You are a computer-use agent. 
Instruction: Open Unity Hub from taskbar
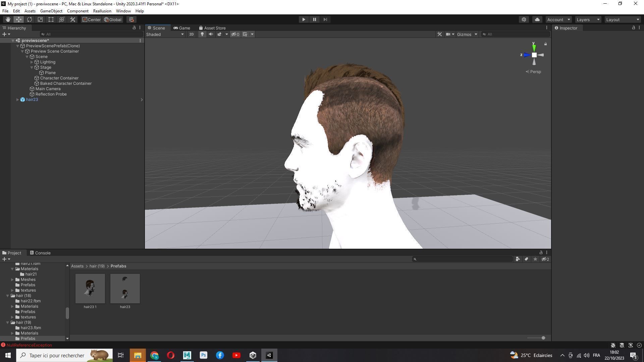pyautogui.click(x=253, y=355)
